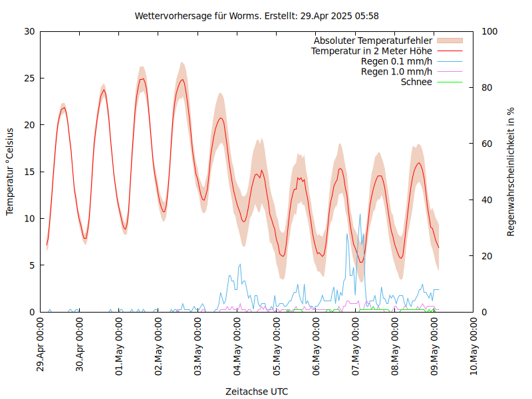Click the 15 tick on temperature axis

click(x=30, y=172)
